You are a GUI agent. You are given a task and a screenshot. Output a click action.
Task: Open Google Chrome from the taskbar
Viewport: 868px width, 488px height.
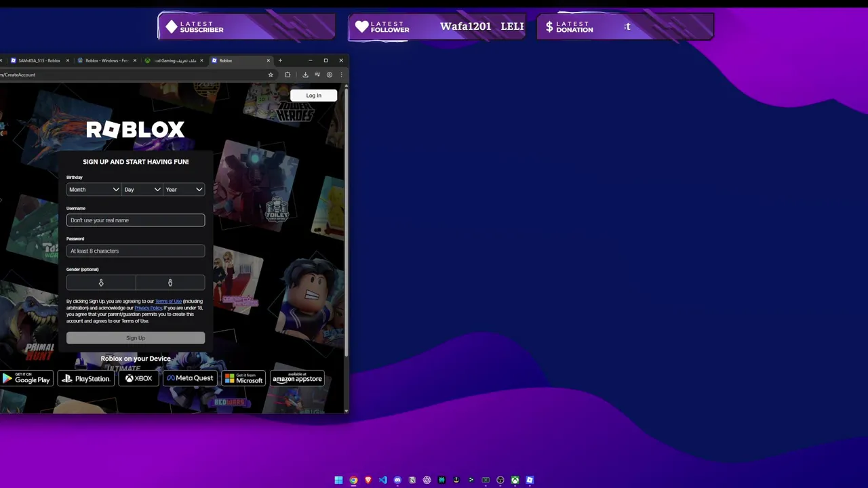click(x=353, y=480)
